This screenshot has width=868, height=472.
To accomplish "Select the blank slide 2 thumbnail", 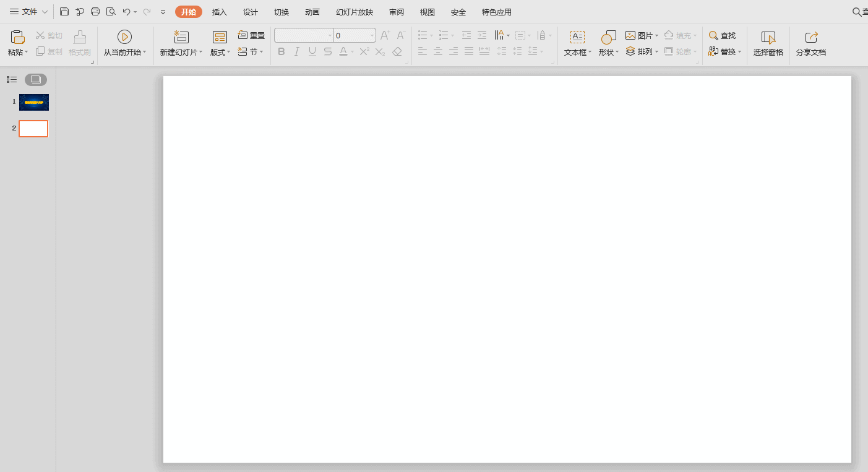I will pyautogui.click(x=33, y=129).
